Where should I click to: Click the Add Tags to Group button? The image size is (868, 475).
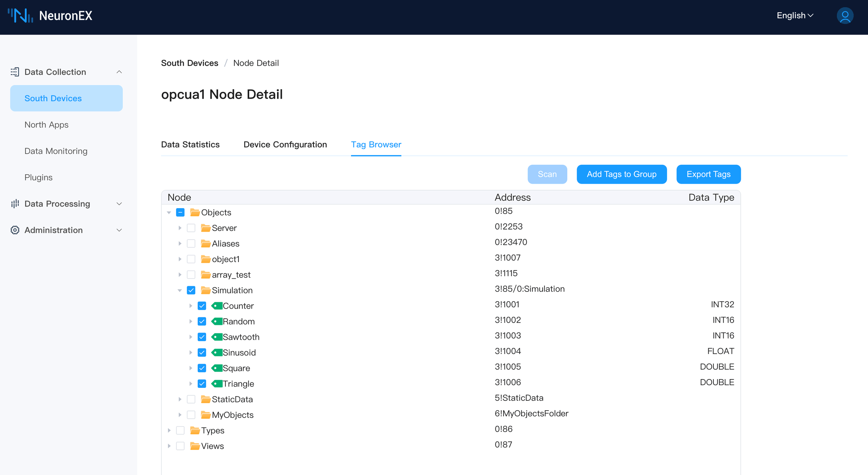[622, 174]
